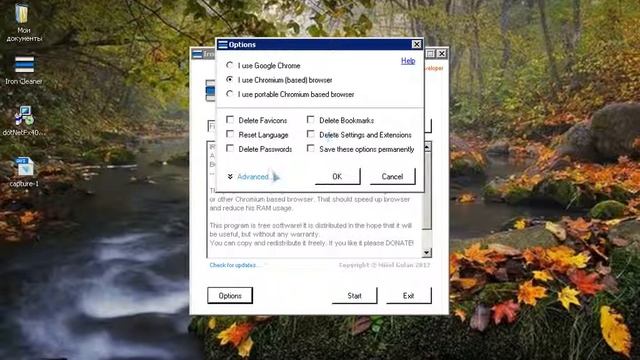The height and width of the screenshot is (360, 640).
Task: Click the Options dialog title bar icon
Action: tap(222, 44)
